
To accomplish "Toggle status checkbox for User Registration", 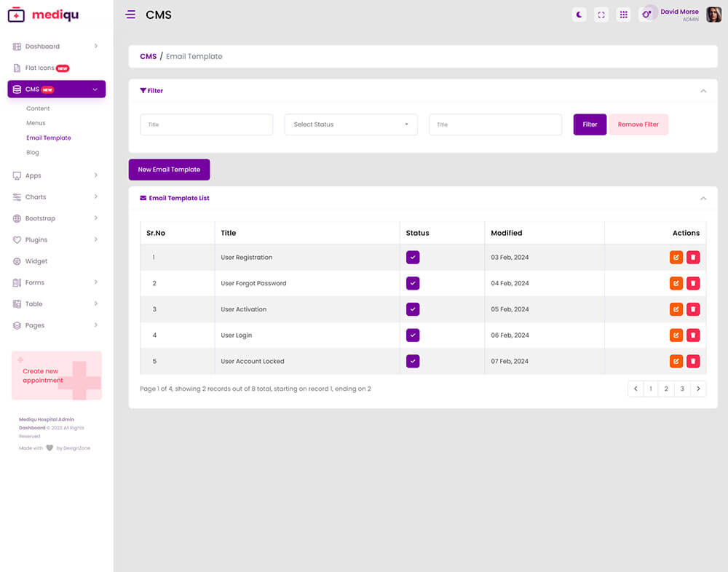I will [413, 257].
